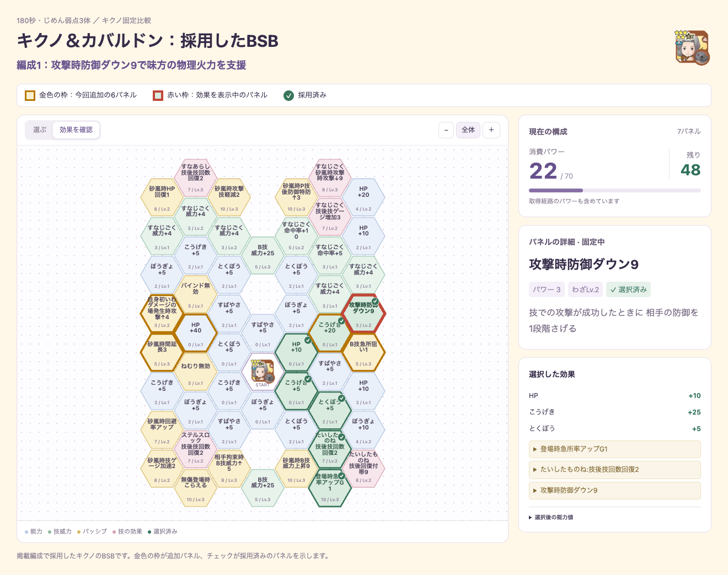The image size is (728, 575).
Task: Click the red frame legend swatch
Action: (158, 95)
